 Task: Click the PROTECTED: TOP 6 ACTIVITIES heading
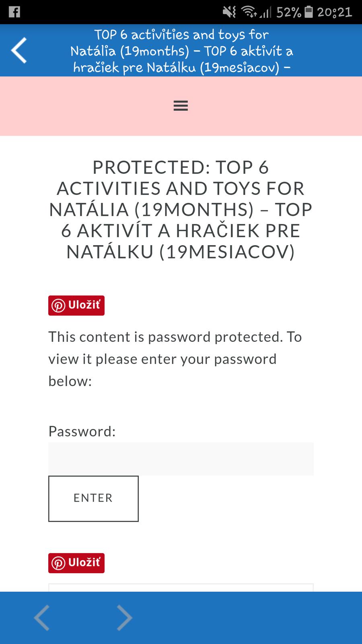181,209
